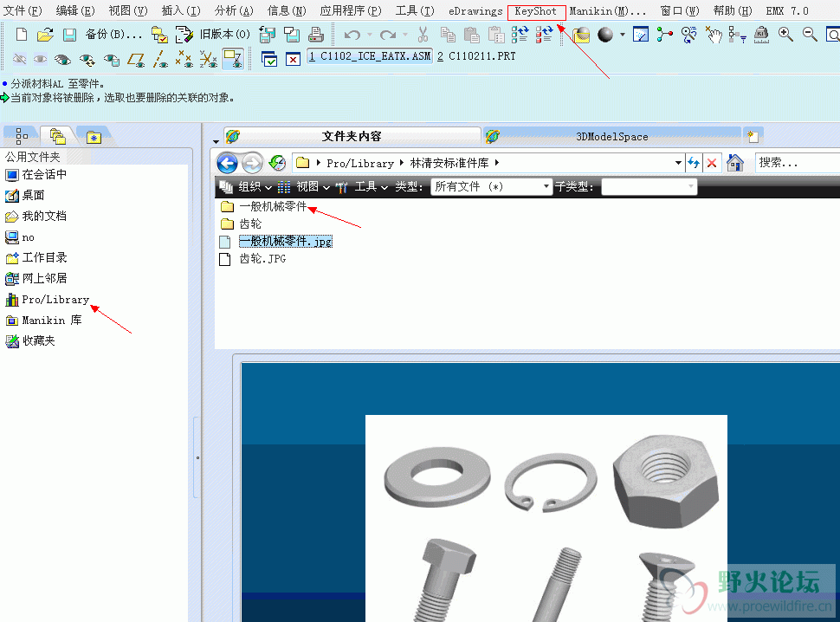Click the Save disk icon

click(69, 35)
